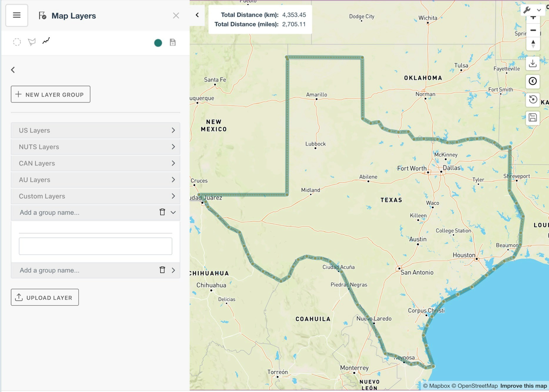Open the OpenStreetMap attribution link
The width and height of the screenshot is (549, 392).
pyautogui.click(x=475, y=386)
